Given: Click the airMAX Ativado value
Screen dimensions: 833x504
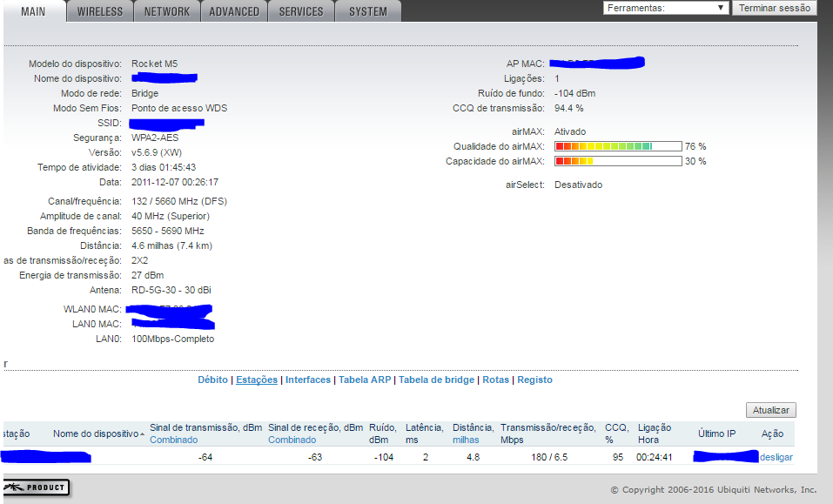Looking at the screenshot, I should click(570, 131).
